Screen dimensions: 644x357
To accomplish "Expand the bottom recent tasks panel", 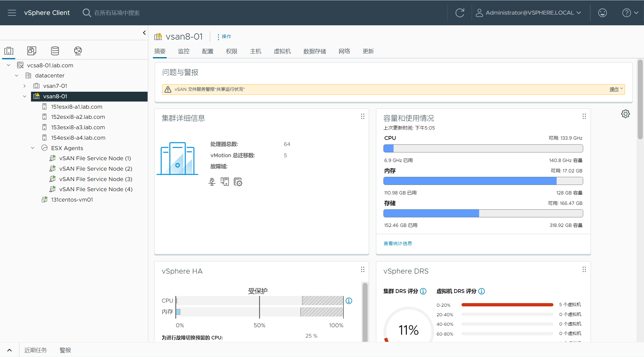I will tap(10, 350).
